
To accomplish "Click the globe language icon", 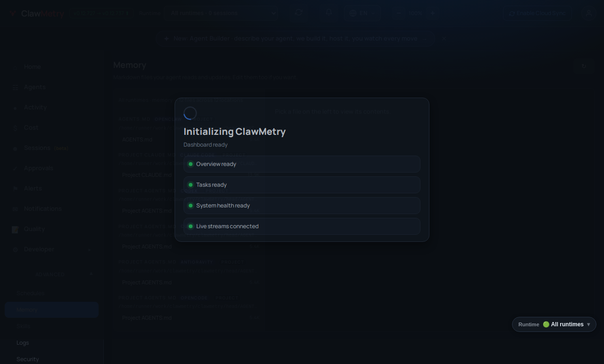I will 353,13.
